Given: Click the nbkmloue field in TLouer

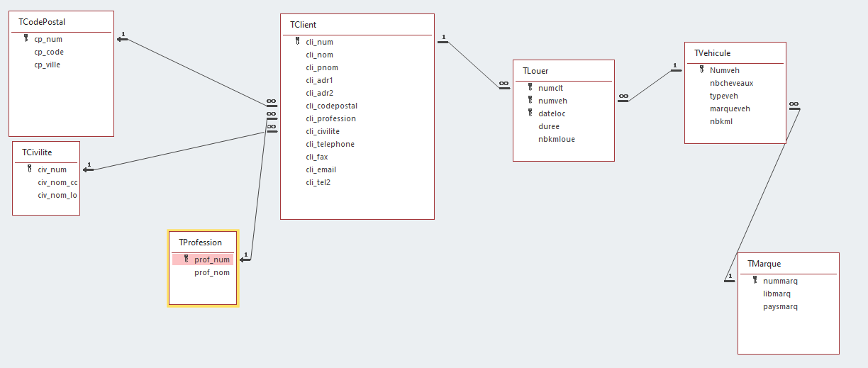Looking at the screenshot, I should point(556,139).
